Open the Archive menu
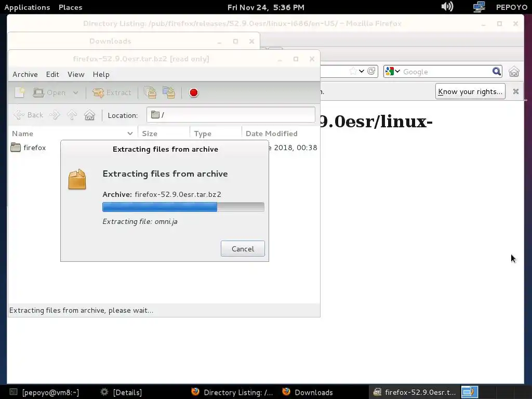 coord(25,74)
